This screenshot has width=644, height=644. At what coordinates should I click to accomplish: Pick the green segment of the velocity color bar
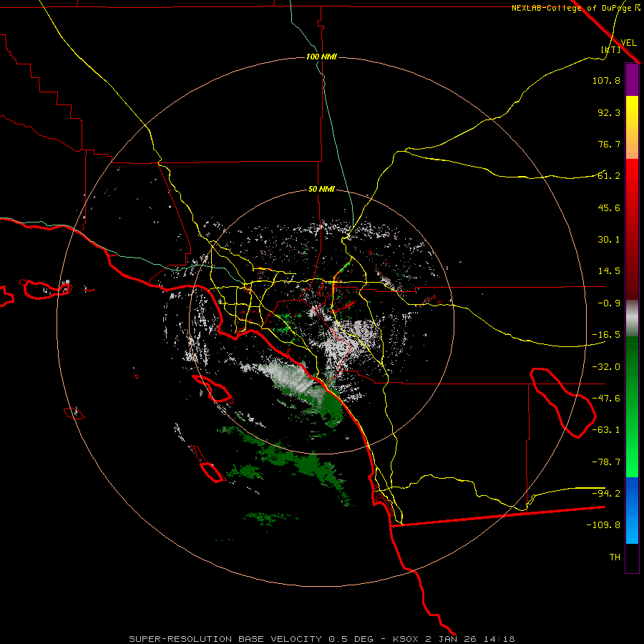point(632,406)
